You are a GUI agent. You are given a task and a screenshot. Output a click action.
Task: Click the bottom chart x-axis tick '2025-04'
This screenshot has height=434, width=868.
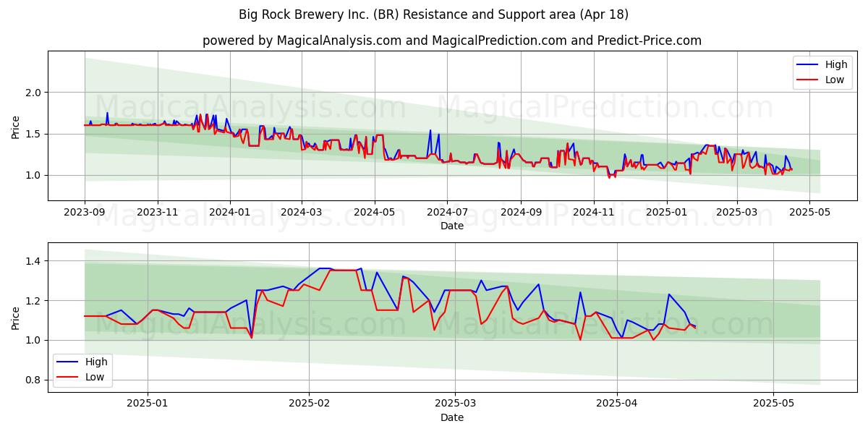(618, 404)
